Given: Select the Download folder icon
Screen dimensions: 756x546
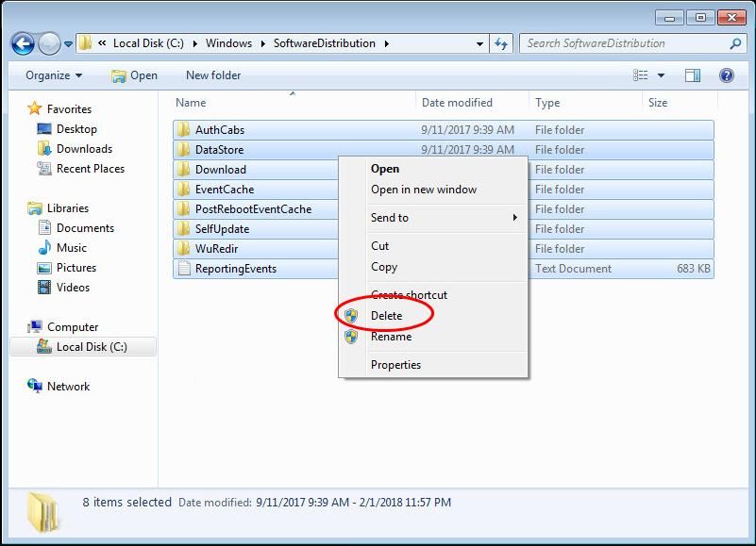Looking at the screenshot, I should (183, 169).
